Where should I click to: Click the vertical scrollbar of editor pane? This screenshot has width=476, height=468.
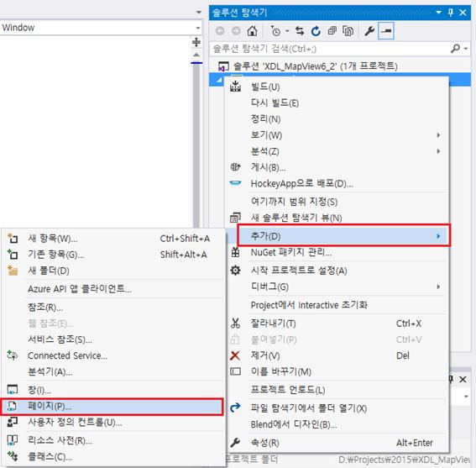196,143
